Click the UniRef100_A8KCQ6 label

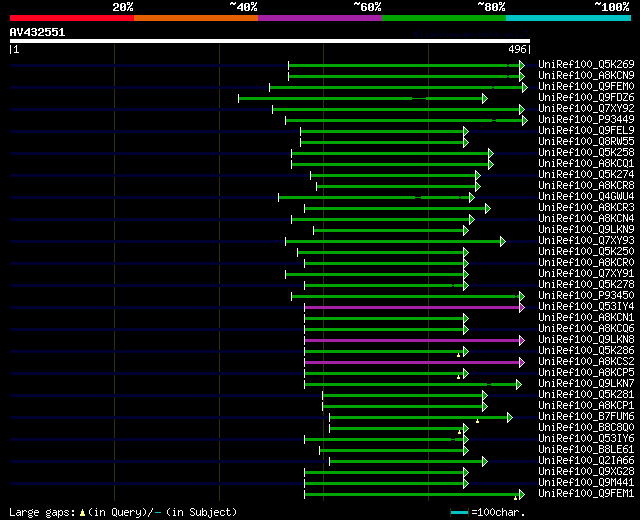586,329
